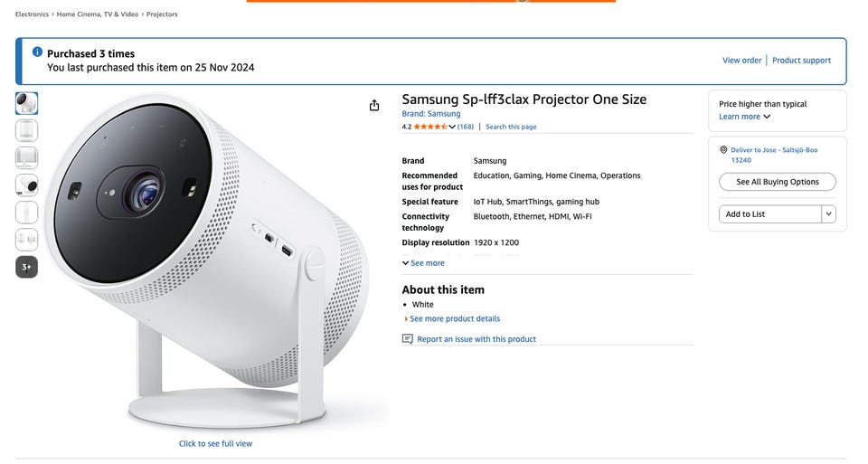Open the Add to List dropdown arrow
This screenshot has height=464, width=868.
point(828,214)
